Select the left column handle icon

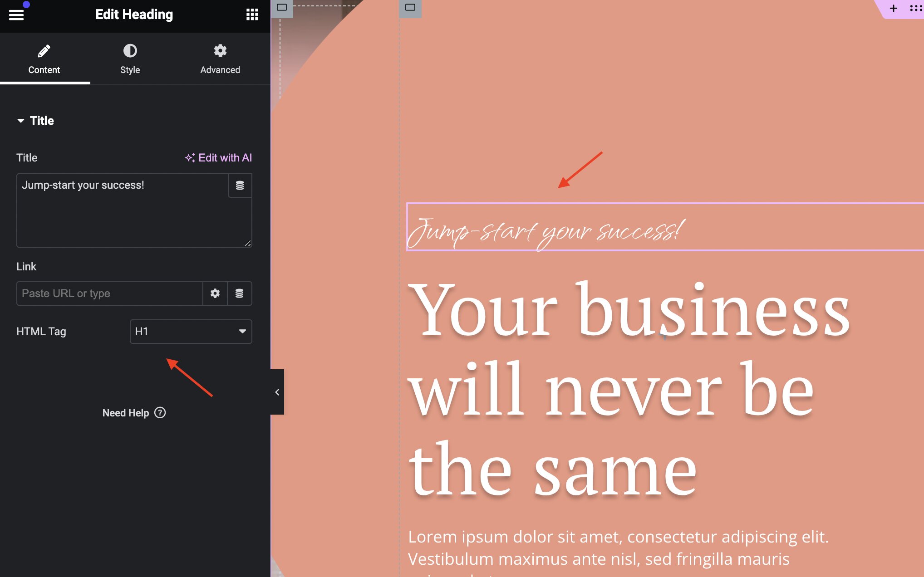(282, 8)
